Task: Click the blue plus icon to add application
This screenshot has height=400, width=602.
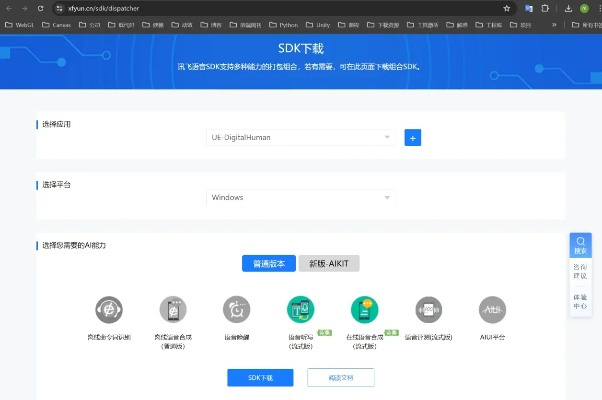Action: (x=412, y=138)
